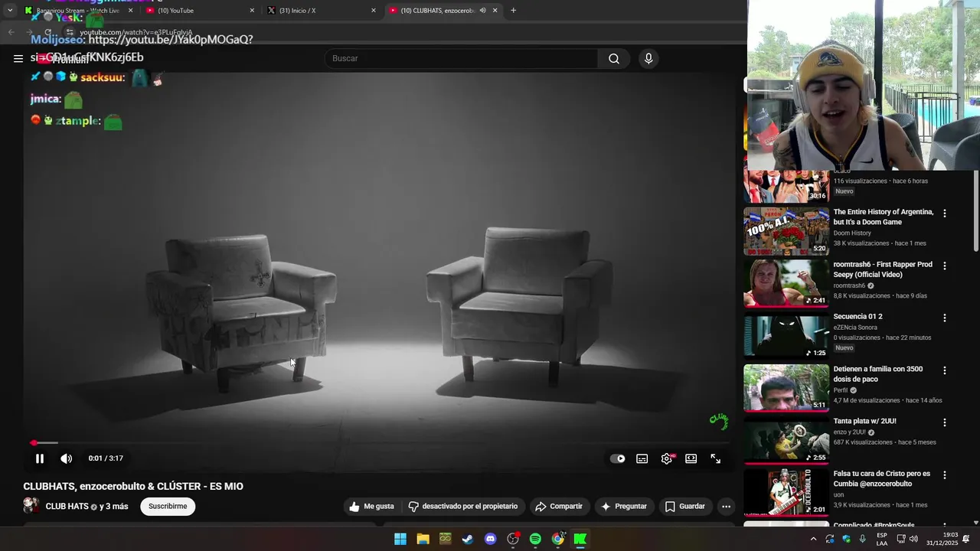980x551 pixels.
Task: Mute the video with the speaker icon
Action: point(67,458)
